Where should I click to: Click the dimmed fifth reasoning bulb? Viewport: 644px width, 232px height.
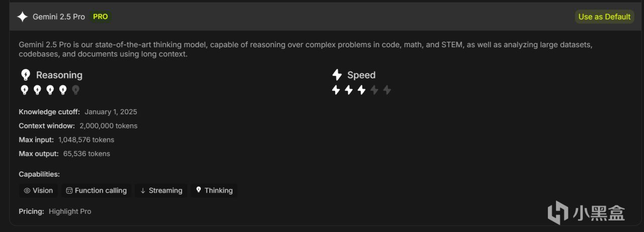pos(75,90)
